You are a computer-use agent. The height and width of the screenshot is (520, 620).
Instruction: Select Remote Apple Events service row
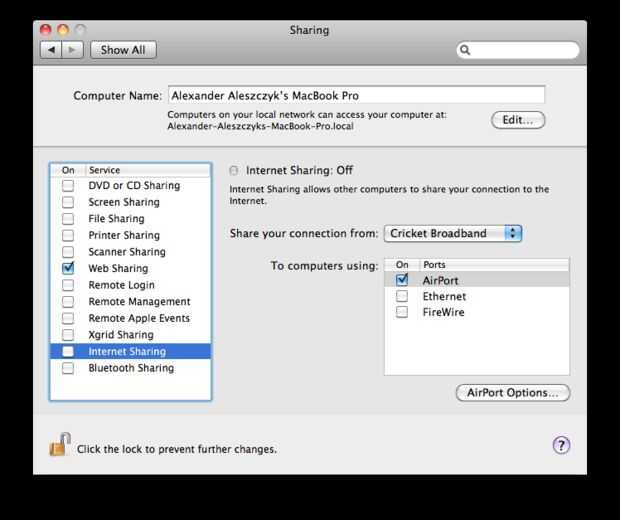[x=130, y=318]
